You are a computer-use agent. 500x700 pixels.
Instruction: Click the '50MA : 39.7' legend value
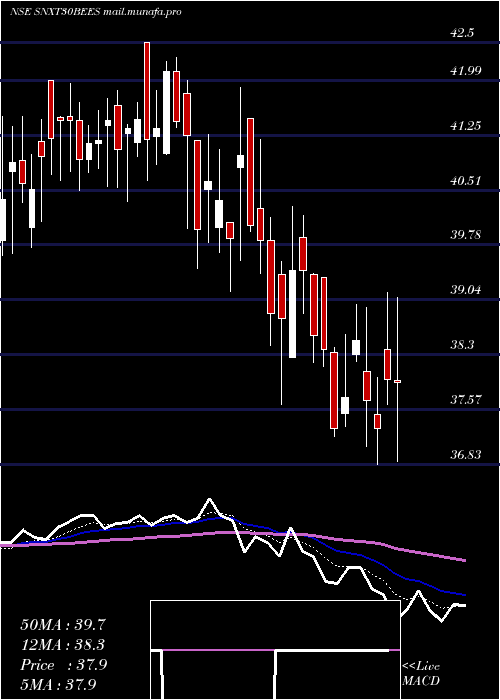click(x=63, y=625)
